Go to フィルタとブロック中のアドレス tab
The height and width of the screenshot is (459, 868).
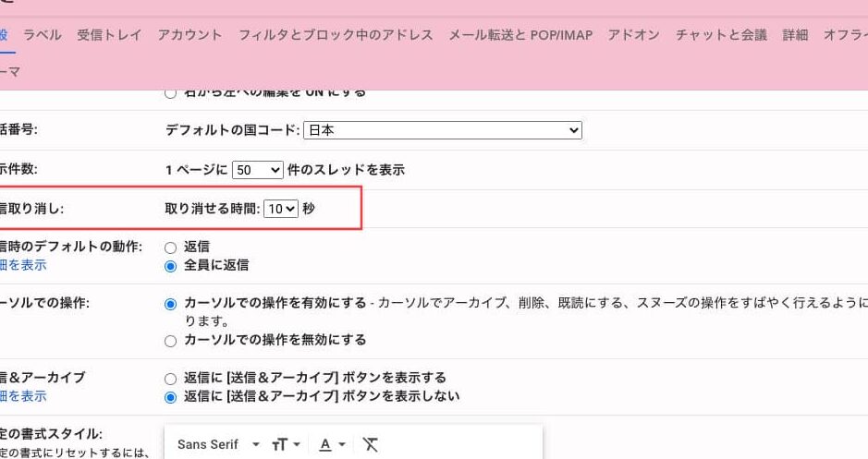point(336,35)
